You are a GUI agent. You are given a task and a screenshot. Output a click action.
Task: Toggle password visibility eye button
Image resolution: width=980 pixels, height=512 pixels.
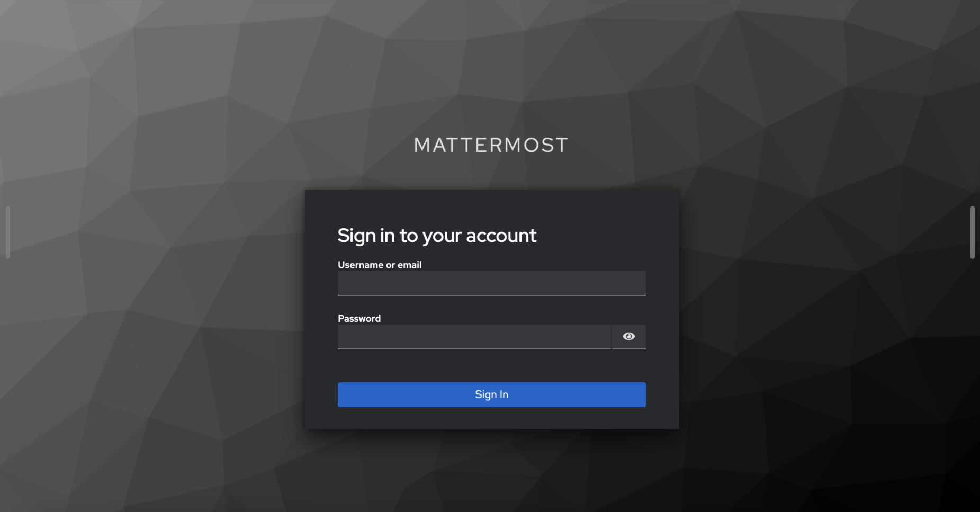[x=628, y=337]
